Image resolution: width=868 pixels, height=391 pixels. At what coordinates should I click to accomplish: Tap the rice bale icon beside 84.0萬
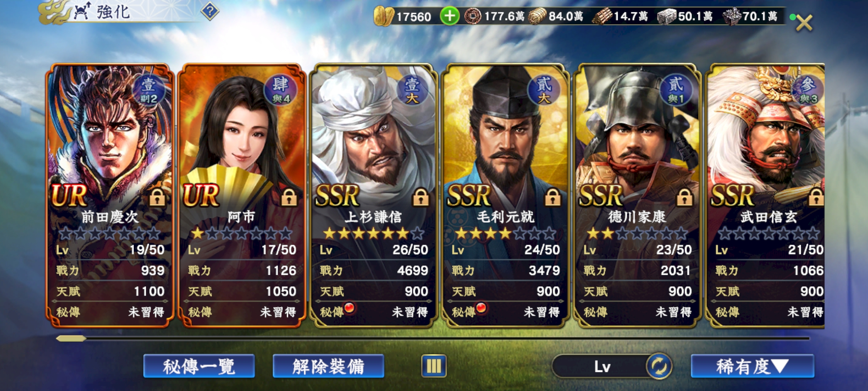click(537, 17)
